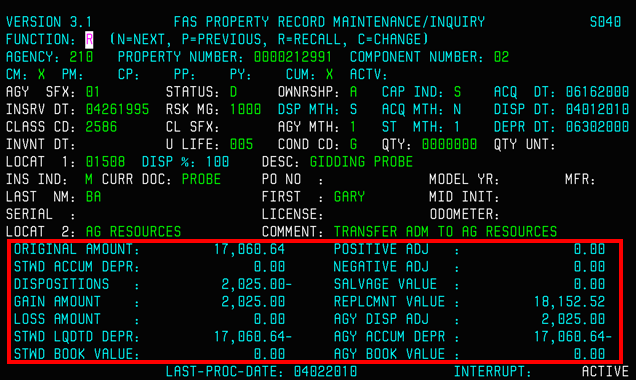The image size is (636, 380).
Task: Click the LOCAT 1 value 01508
Action: pos(105,162)
